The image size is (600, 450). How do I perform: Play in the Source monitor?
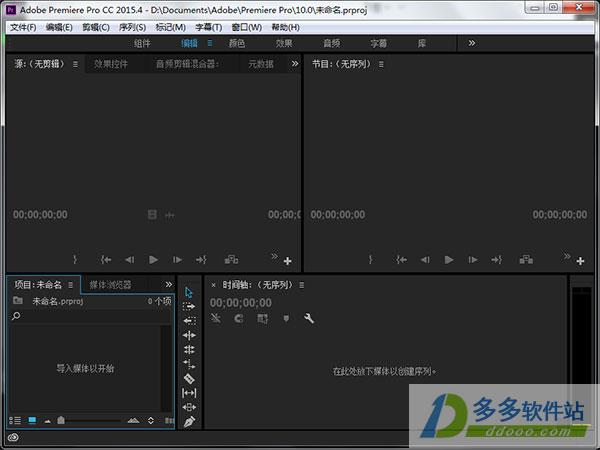[153, 260]
